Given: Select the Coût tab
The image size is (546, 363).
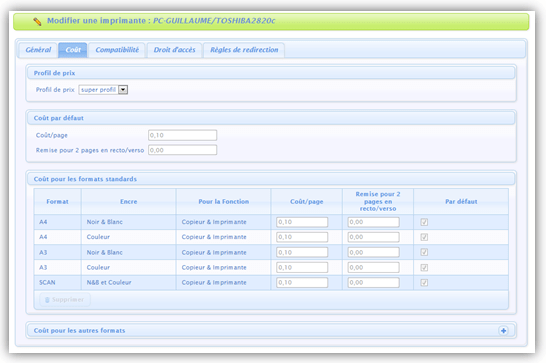Looking at the screenshot, I should (73, 50).
